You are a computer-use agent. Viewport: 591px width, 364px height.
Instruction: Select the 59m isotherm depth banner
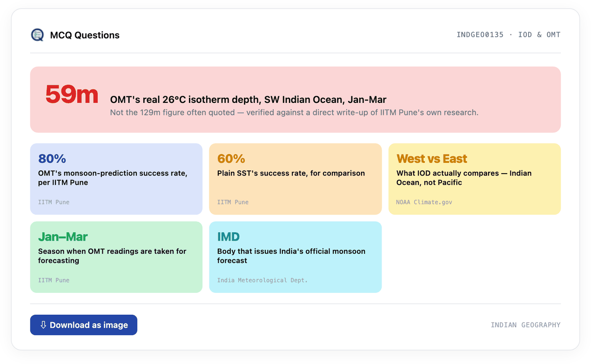295,100
